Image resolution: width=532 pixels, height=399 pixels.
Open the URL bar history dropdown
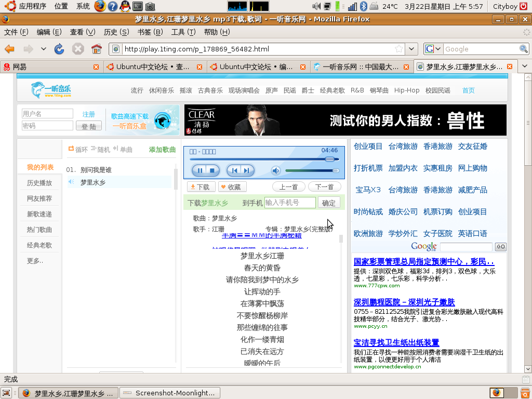click(411, 49)
